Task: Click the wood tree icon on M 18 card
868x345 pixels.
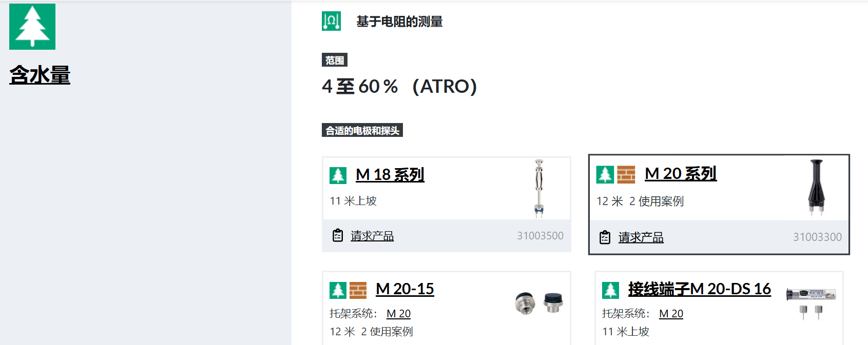Action: tap(338, 175)
